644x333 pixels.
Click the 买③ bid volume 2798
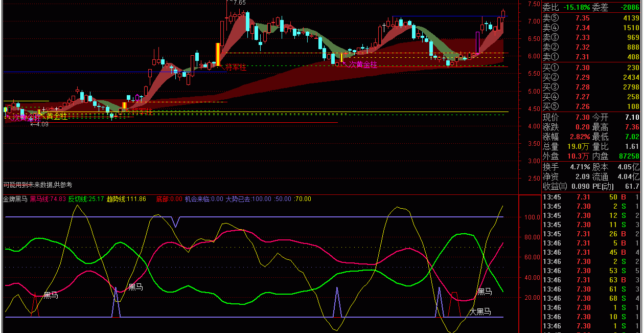pyautogui.click(x=631, y=87)
